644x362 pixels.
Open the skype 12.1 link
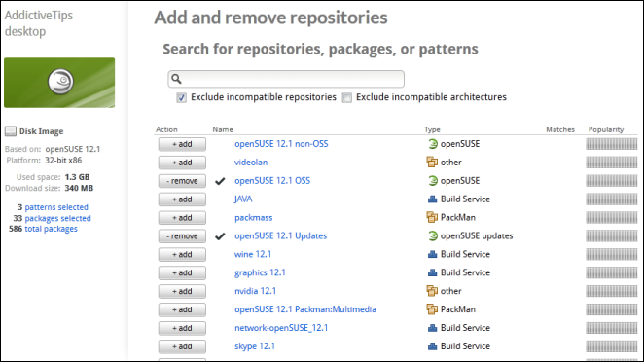[255, 346]
